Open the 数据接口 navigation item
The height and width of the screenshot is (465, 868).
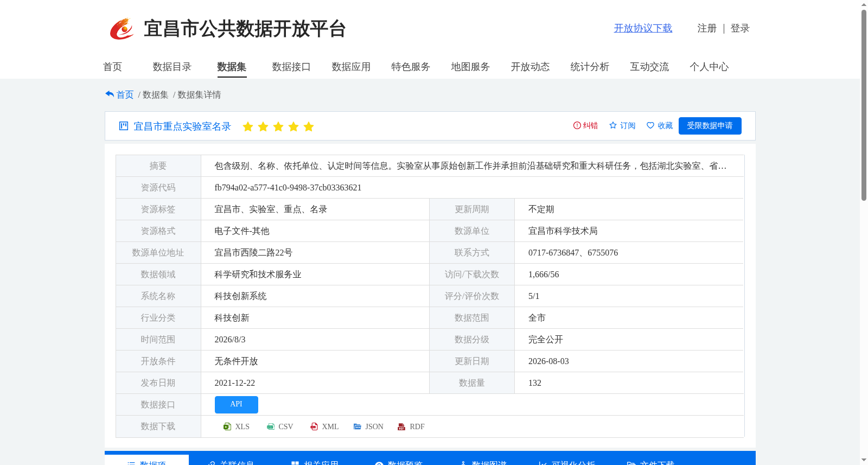pos(291,67)
